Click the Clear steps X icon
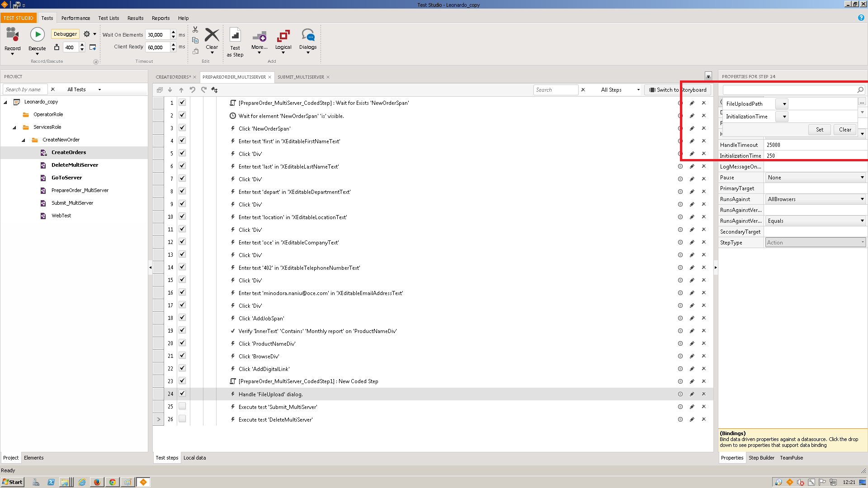868x488 pixels. 212,35
